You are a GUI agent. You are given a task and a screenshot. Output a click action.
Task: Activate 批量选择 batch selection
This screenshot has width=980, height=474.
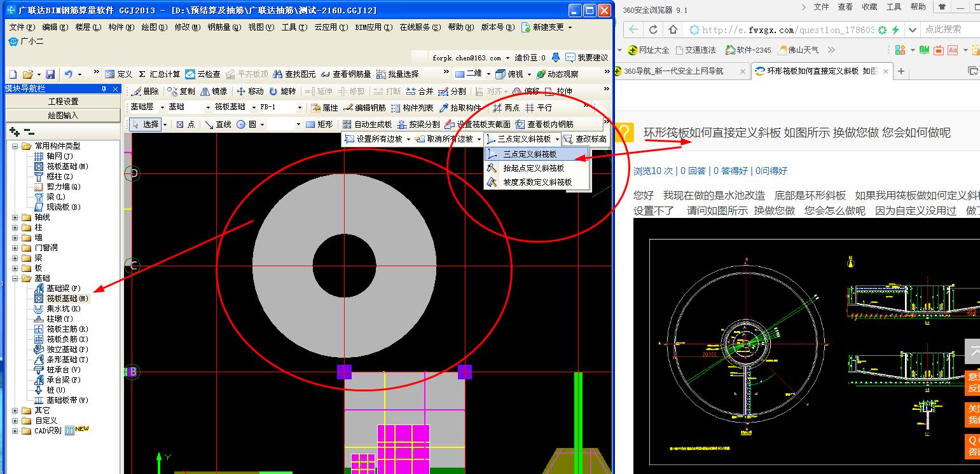coord(398,74)
